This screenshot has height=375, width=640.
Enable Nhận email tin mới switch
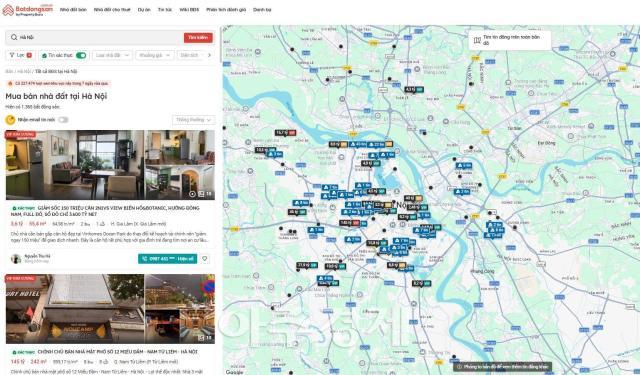(x=63, y=120)
